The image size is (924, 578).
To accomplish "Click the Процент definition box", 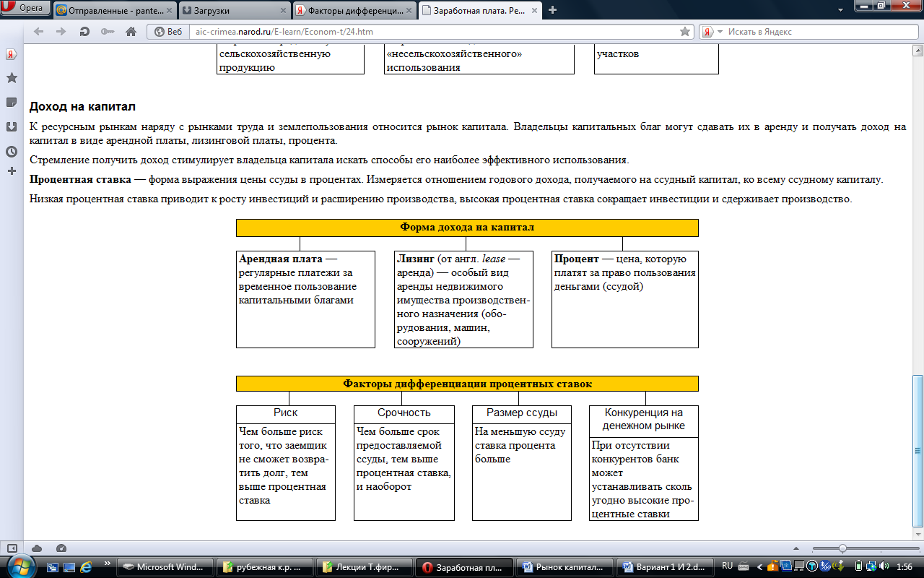I will [625, 299].
